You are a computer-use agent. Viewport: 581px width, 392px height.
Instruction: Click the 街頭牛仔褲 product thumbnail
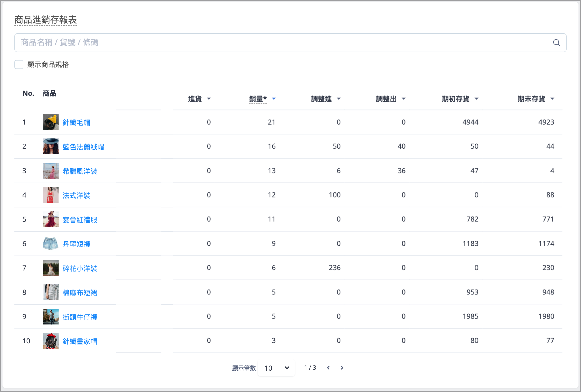(50, 317)
